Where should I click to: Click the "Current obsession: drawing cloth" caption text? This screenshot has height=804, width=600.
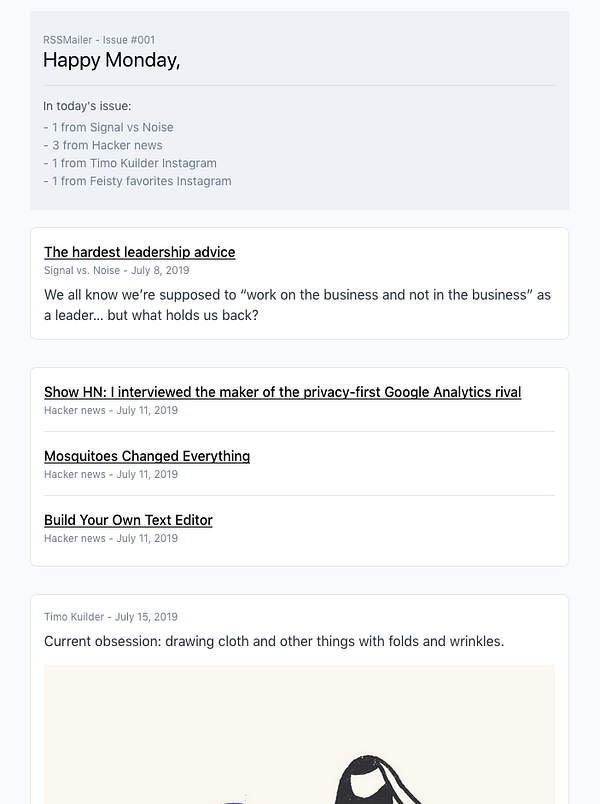(x=273, y=641)
